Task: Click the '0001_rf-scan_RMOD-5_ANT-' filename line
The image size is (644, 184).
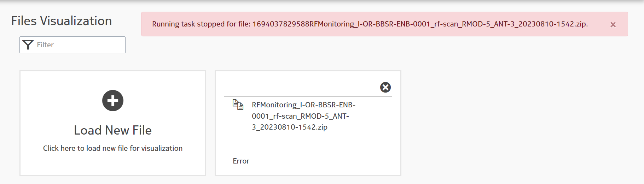Action: pos(300,116)
